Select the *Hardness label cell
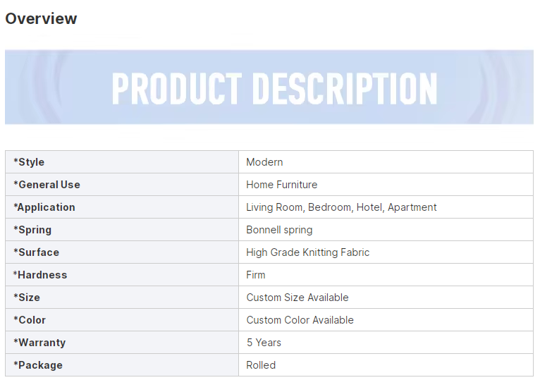The height and width of the screenshot is (392, 540). coord(122,275)
